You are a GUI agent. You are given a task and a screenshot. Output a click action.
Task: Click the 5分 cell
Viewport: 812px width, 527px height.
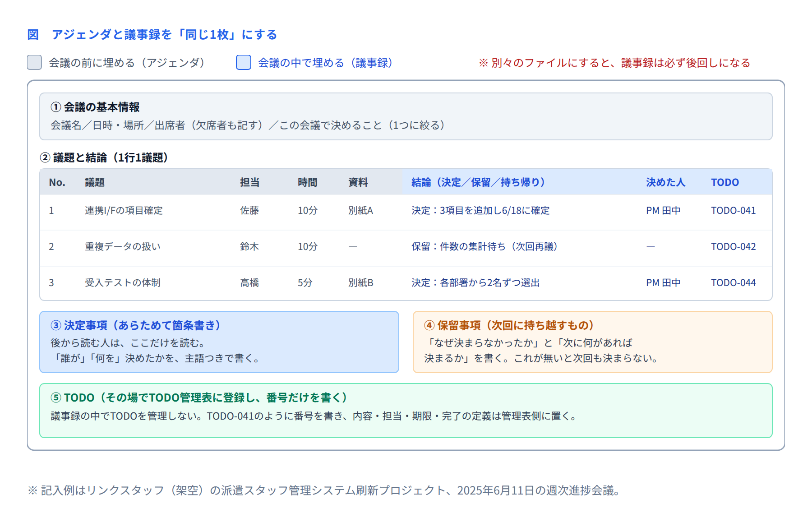(305, 282)
